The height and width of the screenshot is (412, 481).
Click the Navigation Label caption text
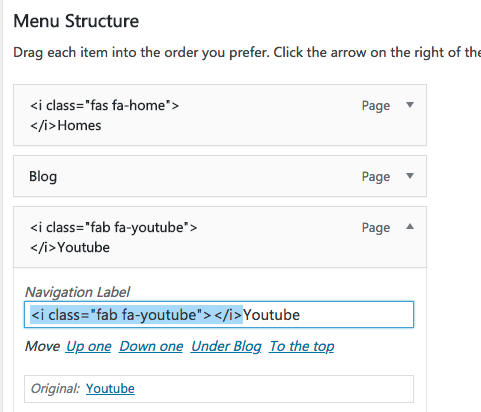[x=77, y=292]
